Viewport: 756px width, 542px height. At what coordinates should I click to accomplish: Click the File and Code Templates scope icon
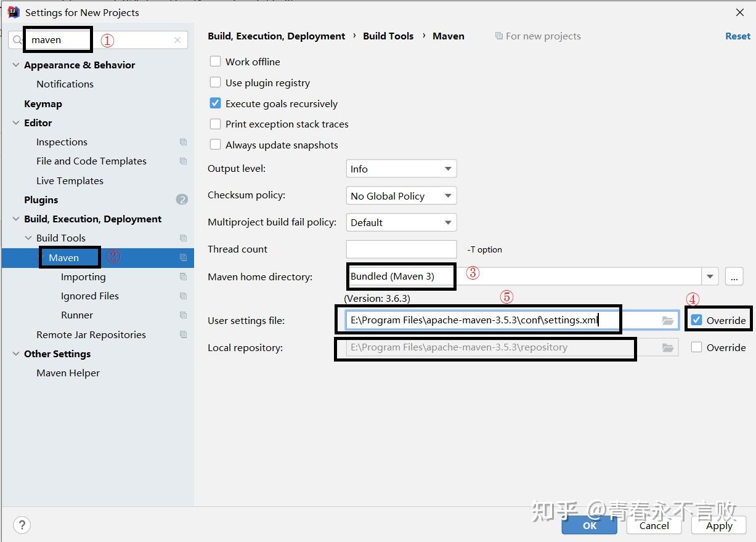pyautogui.click(x=183, y=161)
